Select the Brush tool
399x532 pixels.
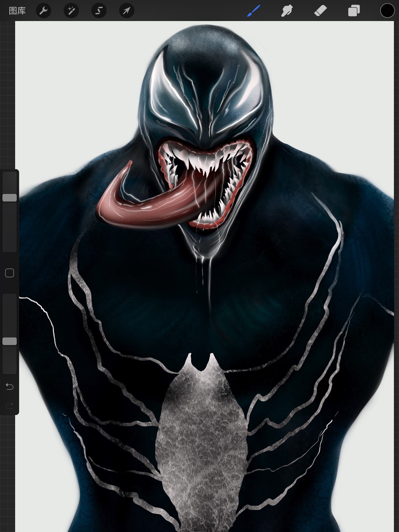click(254, 11)
